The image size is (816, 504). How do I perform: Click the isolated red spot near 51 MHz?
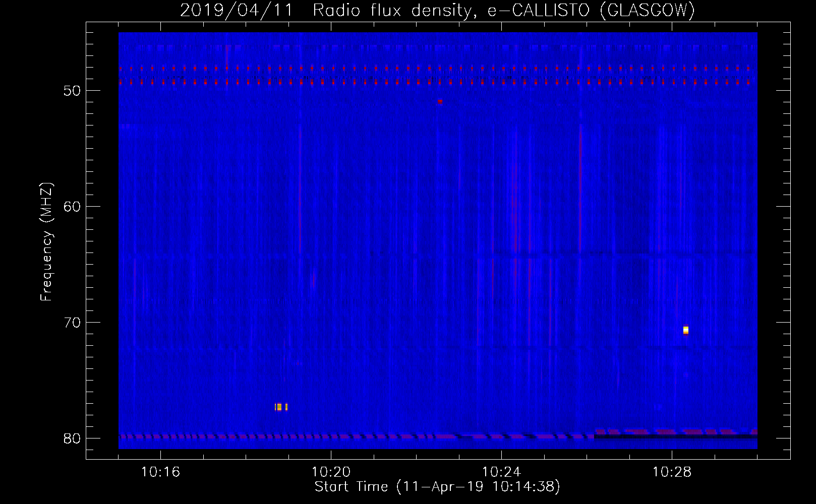point(440,101)
